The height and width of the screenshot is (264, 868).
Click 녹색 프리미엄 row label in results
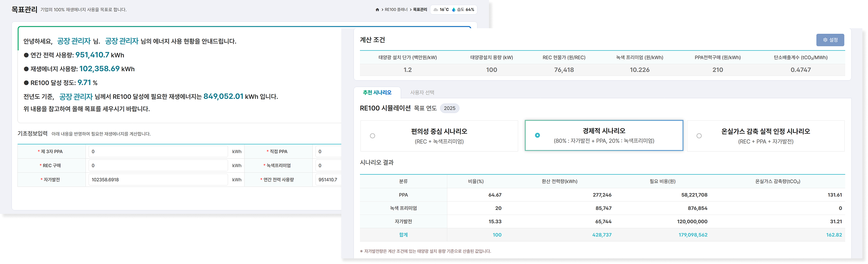[x=403, y=208]
